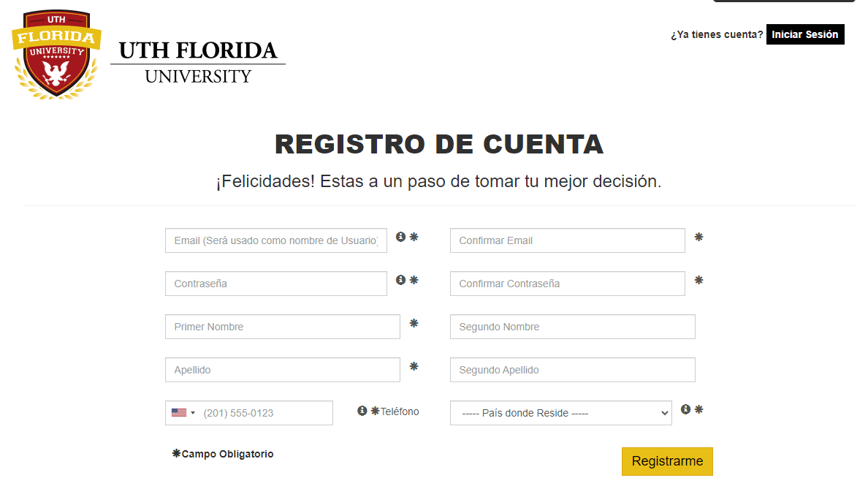This screenshot has width=868, height=486.
Task: Click the UTH Florida University shield logo
Action: click(x=56, y=53)
